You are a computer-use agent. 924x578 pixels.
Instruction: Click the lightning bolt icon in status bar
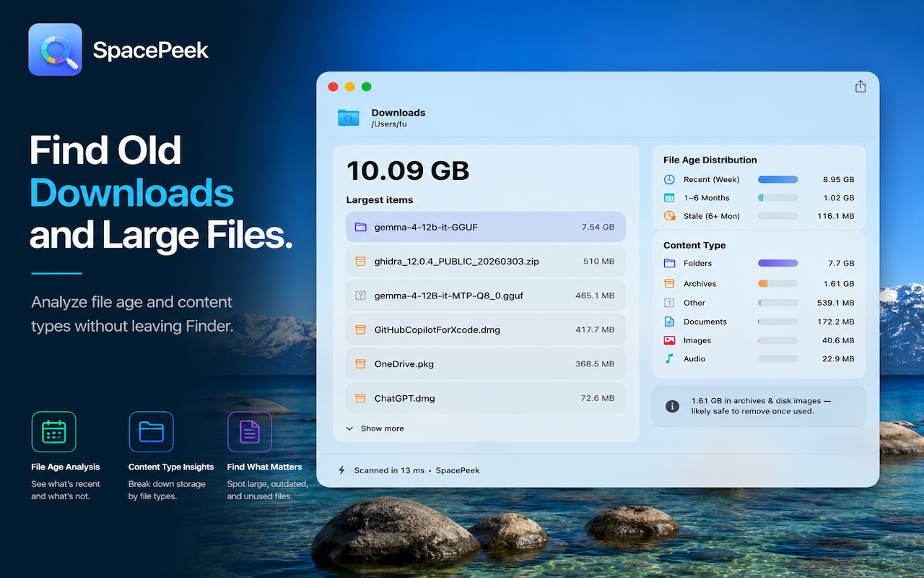pyautogui.click(x=342, y=470)
